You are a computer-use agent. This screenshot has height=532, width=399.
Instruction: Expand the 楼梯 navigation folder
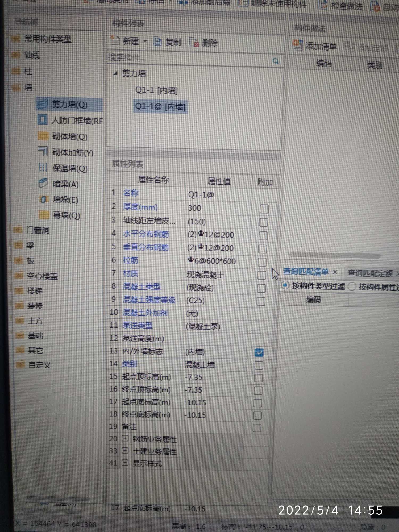(x=19, y=291)
